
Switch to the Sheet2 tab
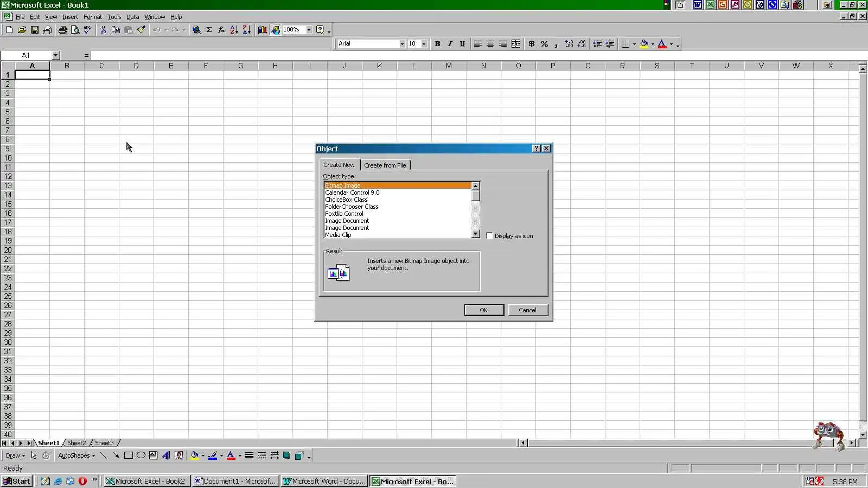point(76,443)
